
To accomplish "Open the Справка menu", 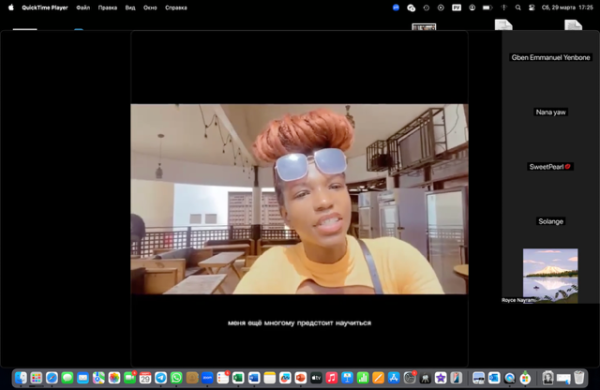I will tap(176, 8).
